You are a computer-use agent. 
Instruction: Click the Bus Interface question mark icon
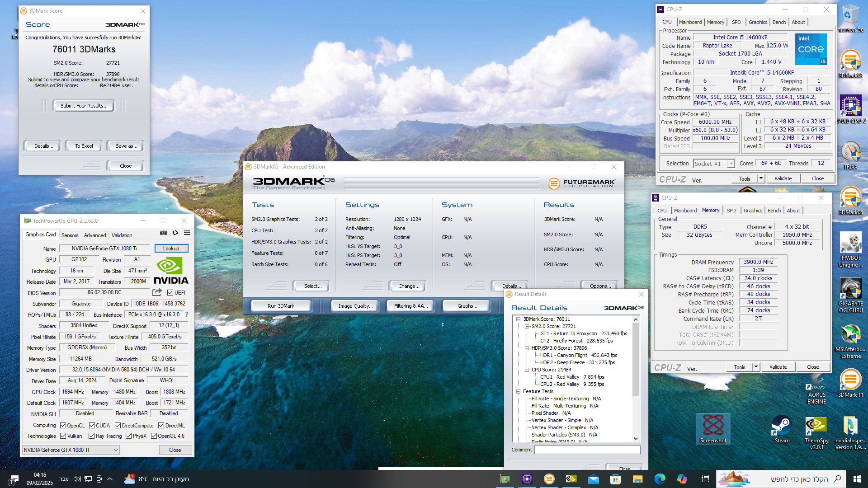187,314
